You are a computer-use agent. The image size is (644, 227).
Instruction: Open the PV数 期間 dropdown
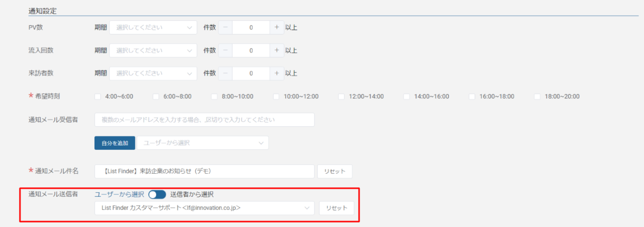(153, 28)
